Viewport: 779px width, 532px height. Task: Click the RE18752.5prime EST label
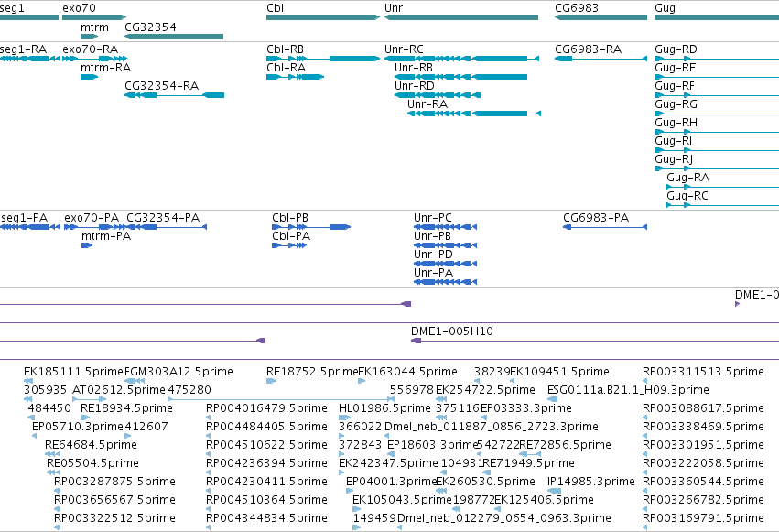point(312,372)
